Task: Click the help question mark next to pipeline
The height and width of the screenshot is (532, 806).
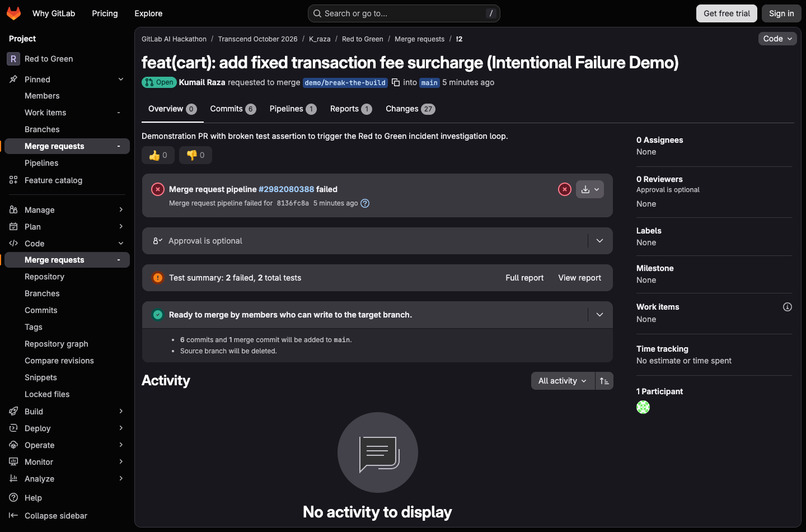Action: coord(365,203)
